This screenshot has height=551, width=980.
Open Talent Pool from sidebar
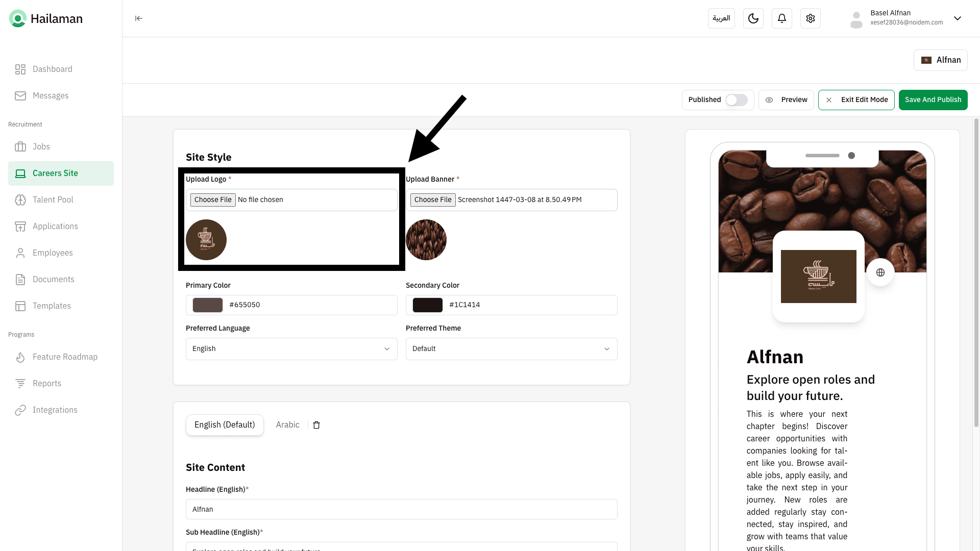(53, 199)
